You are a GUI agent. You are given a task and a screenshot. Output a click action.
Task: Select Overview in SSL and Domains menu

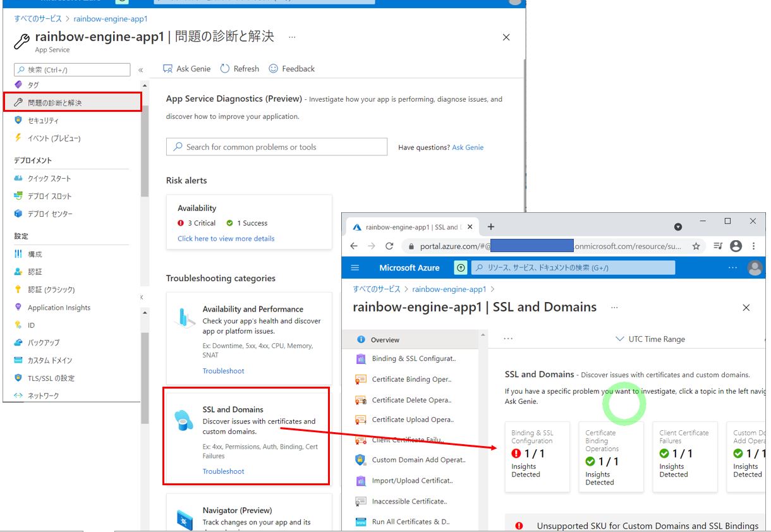410,340
